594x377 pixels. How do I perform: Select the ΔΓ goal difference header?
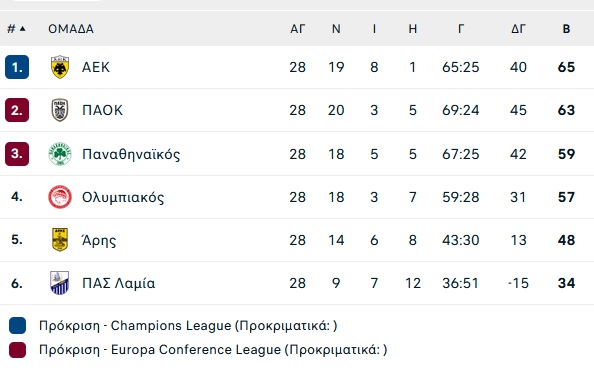(x=518, y=29)
